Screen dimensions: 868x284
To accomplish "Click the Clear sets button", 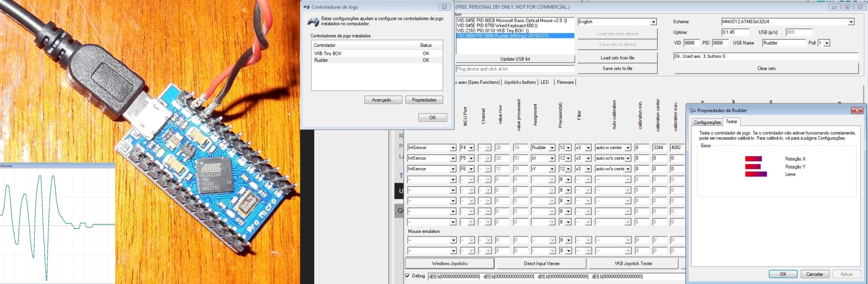I will pyautogui.click(x=766, y=69).
